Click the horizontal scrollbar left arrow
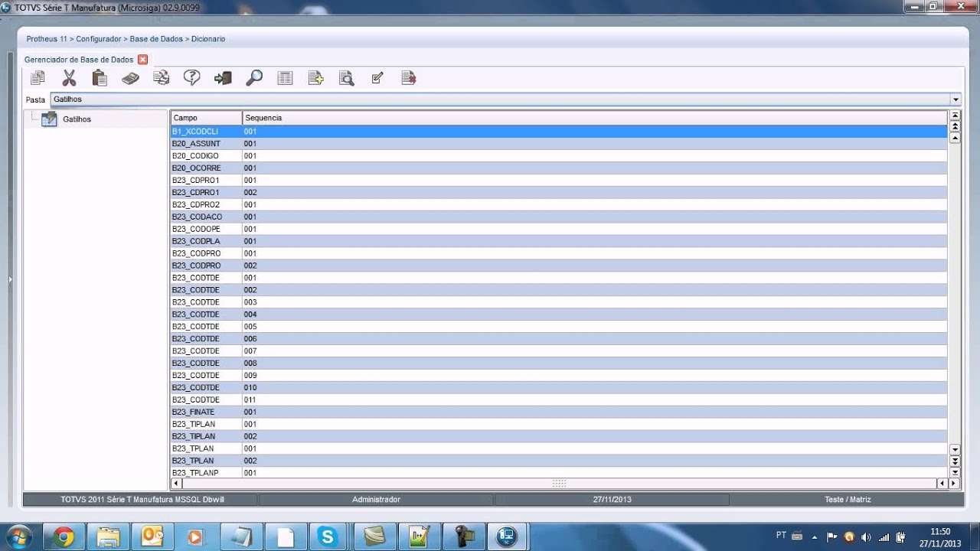980x551 pixels. click(x=176, y=484)
